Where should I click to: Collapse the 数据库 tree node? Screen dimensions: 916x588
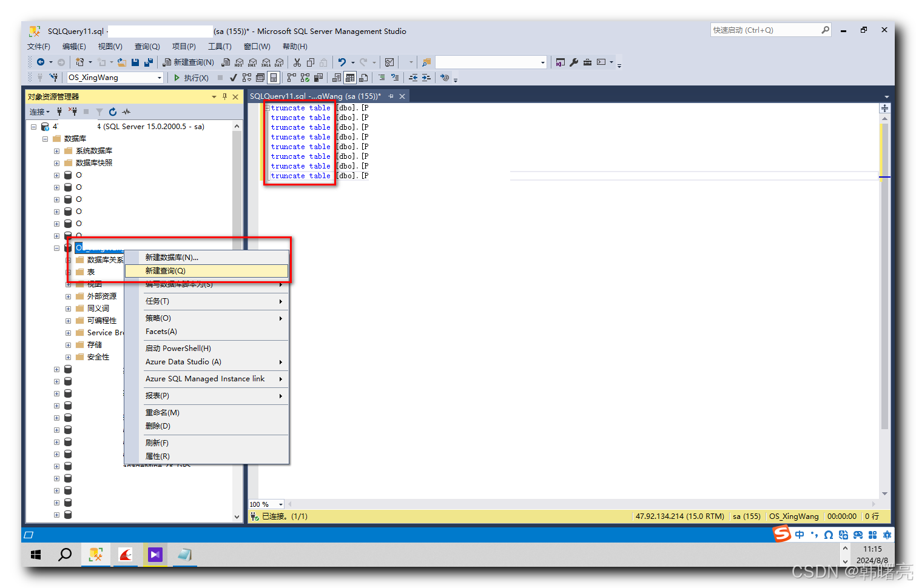(45, 139)
